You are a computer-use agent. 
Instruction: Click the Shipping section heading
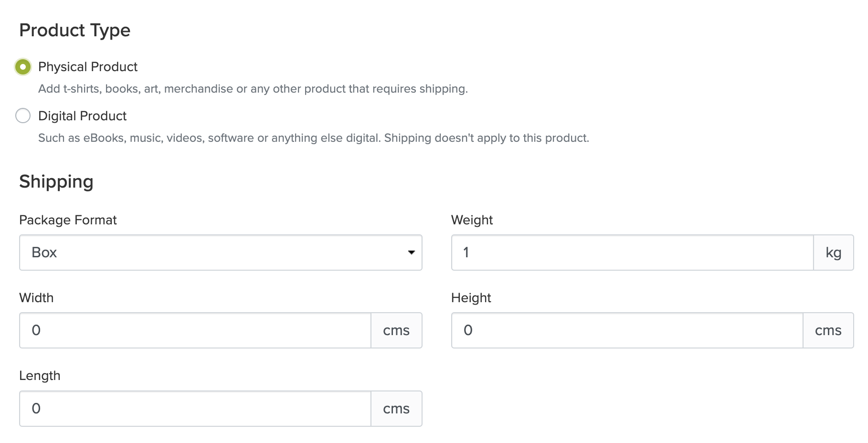click(x=56, y=182)
